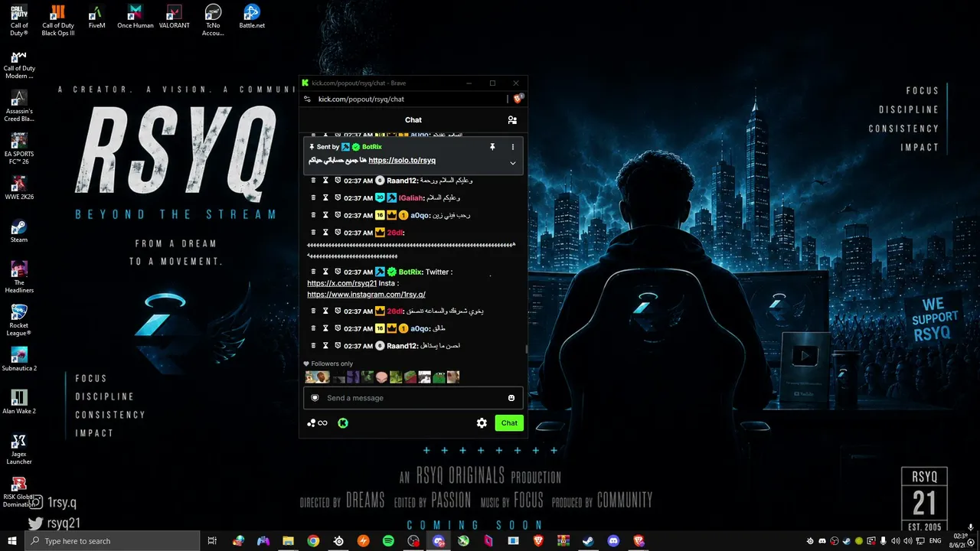Open the emoji picker in message box
980x551 pixels.
pyautogui.click(x=511, y=398)
